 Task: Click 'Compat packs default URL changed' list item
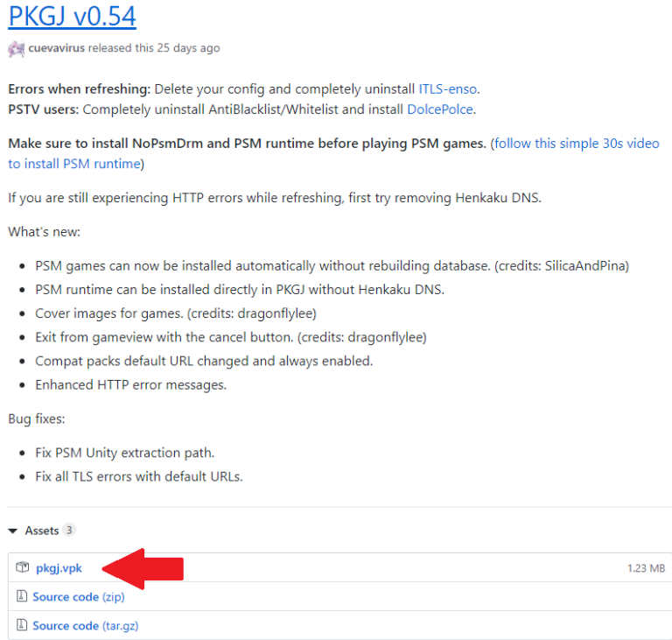tap(204, 362)
